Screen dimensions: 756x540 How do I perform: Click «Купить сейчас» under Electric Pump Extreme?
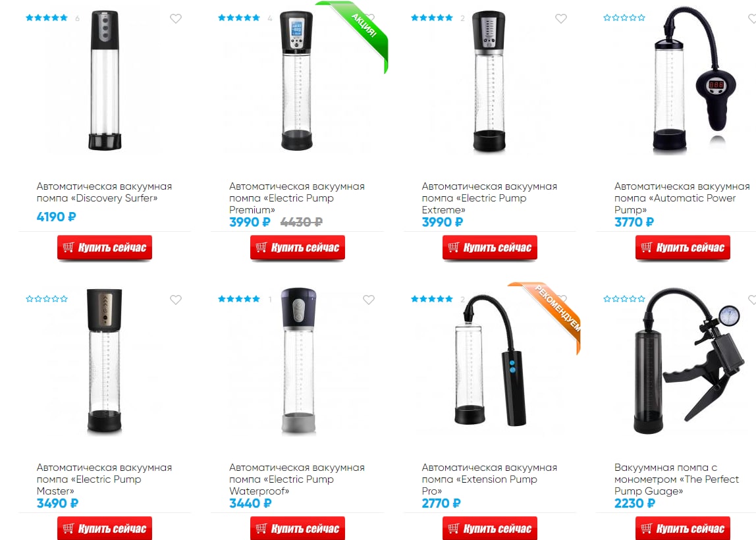[x=490, y=248]
